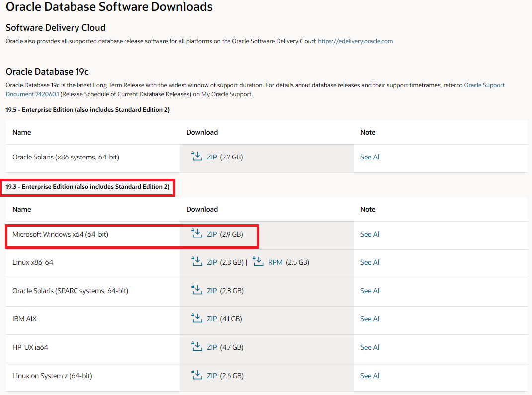Click the Microsoft Windows x64 (64-bit) name
Image resolution: width=532 pixels, height=395 pixels.
tap(61, 234)
